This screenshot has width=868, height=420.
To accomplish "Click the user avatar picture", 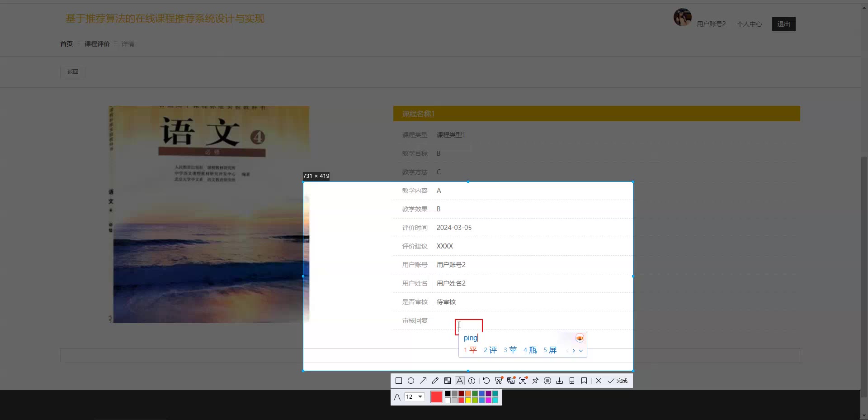I will click(x=683, y=17).
